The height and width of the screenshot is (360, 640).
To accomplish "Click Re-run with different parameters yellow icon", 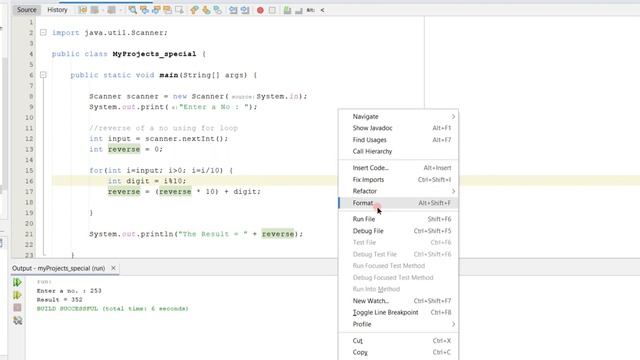I will tap(17, 295).
